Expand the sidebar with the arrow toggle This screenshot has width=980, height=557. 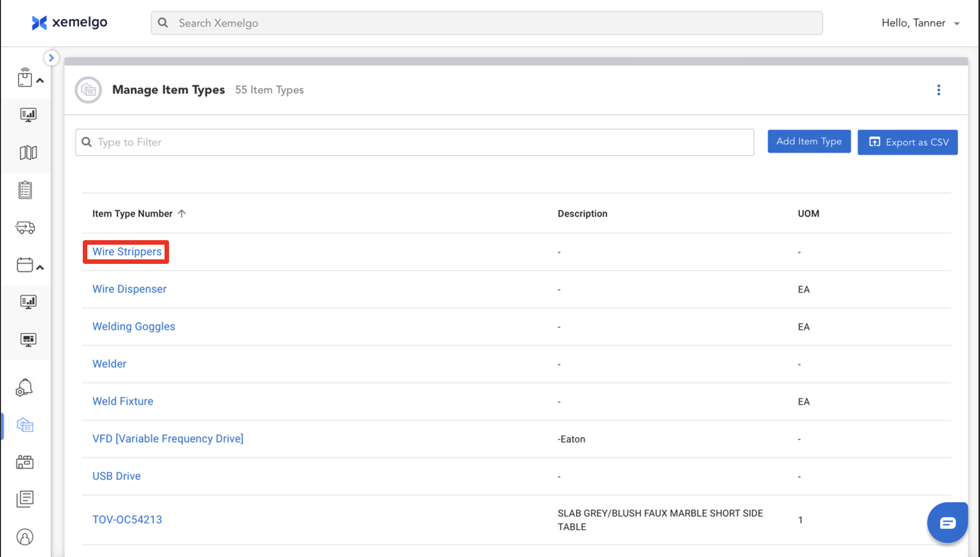[x=51, y=58]
